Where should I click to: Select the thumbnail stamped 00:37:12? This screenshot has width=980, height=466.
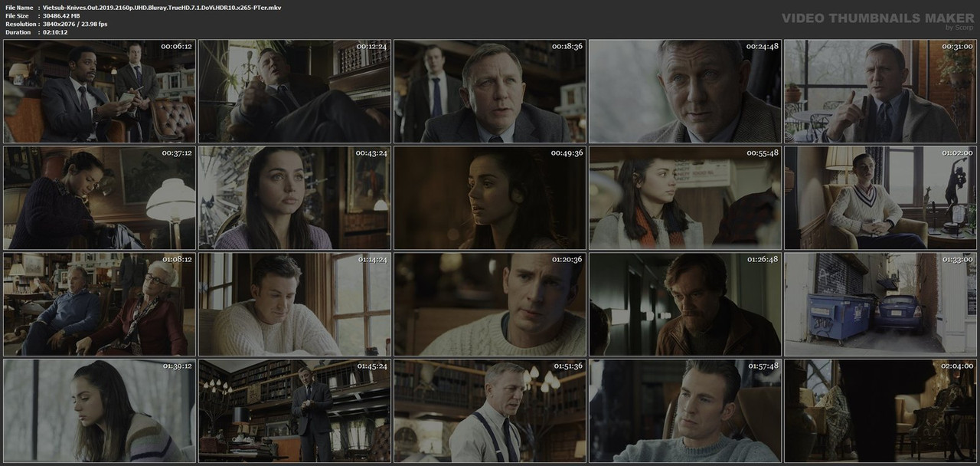(x=100, y=198)
